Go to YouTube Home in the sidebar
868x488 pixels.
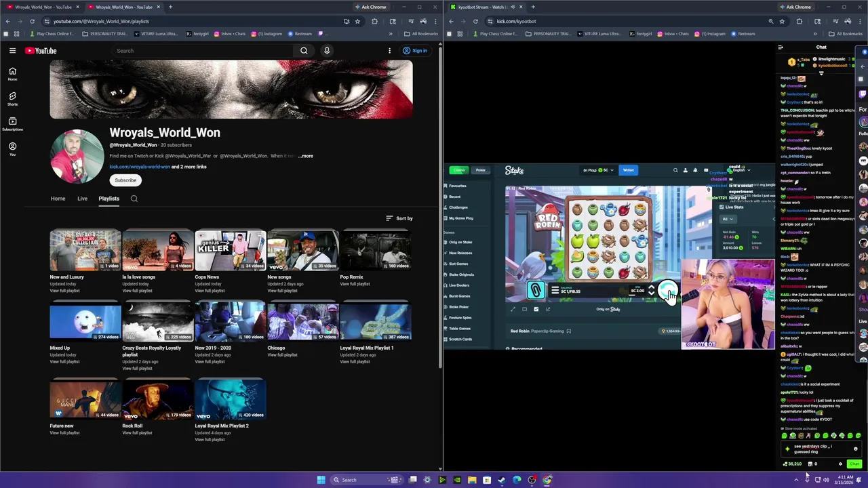point(12,74)
